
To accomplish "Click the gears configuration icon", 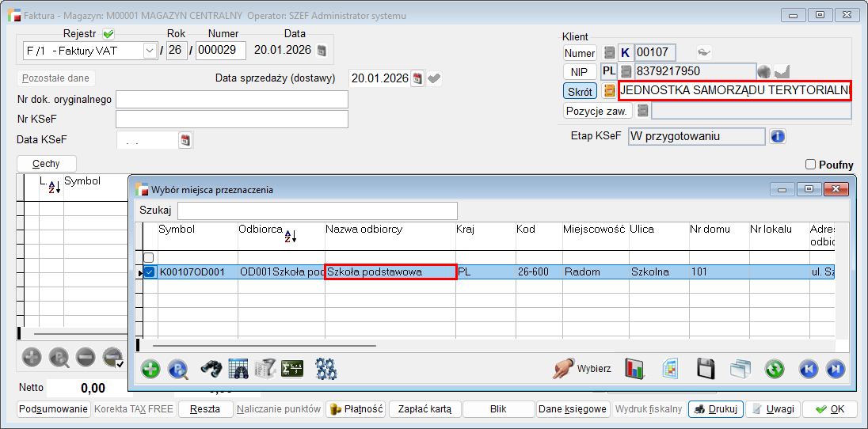I will tap(326, 369).
